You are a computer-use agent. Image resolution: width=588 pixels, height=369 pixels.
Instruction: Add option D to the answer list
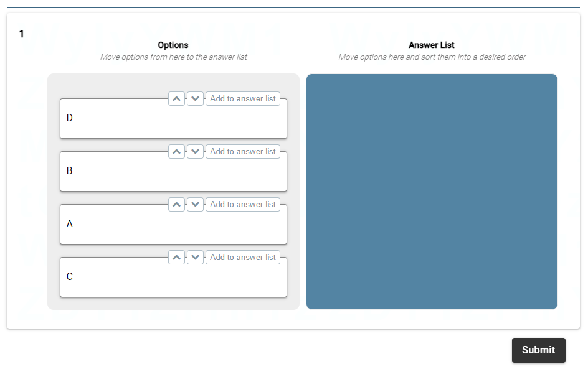[242, 99]
